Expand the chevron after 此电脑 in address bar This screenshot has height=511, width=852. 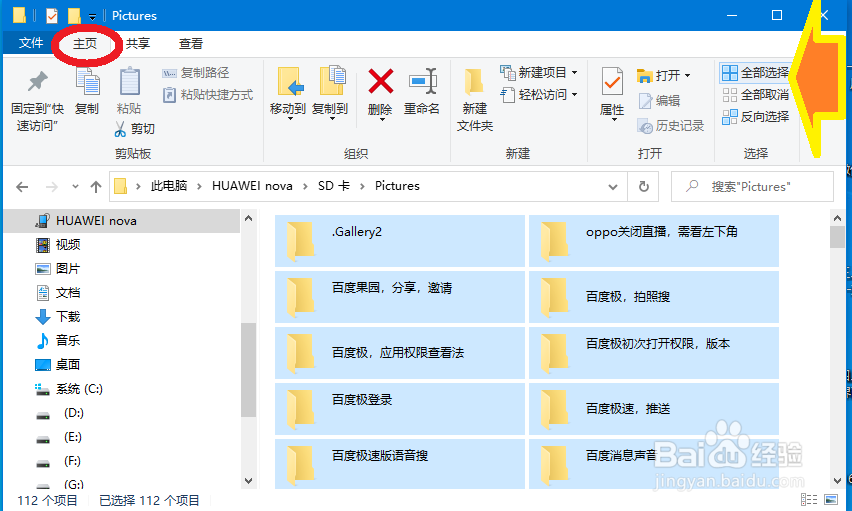[x=199, y=186]
